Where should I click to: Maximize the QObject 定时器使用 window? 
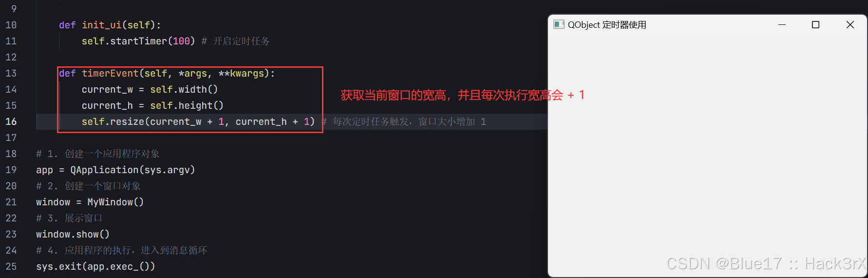pos(815,24)
